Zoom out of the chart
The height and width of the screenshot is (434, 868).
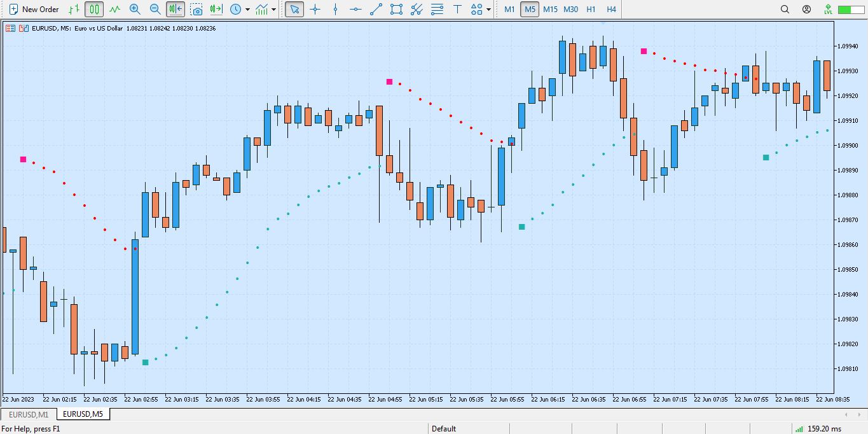click(155, 10)
